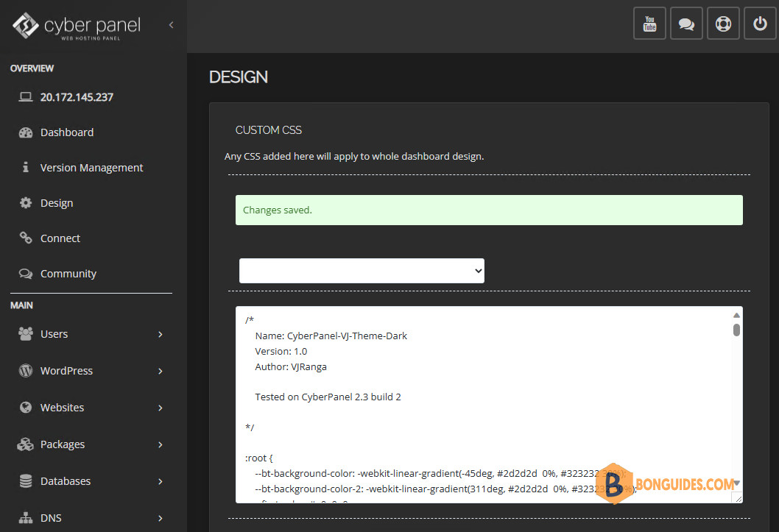
Task: Click the 'CUSTOM CSS' heading
Action: click(x=268, y=130)
